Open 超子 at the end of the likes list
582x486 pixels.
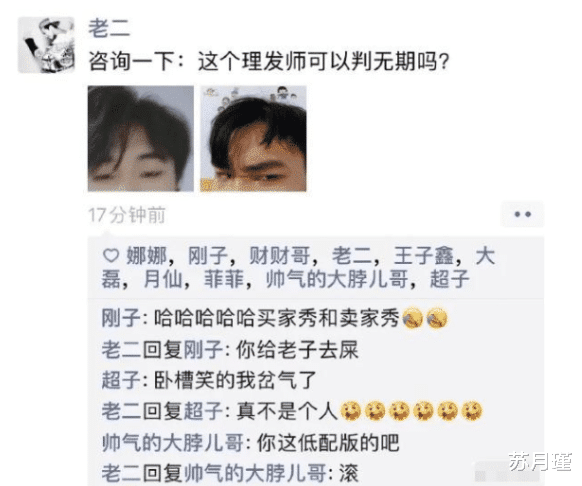pos(449,279)
